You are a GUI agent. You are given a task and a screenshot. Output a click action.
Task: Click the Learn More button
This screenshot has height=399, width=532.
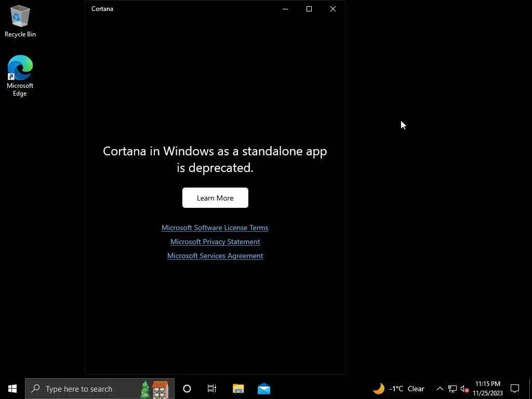215,197
